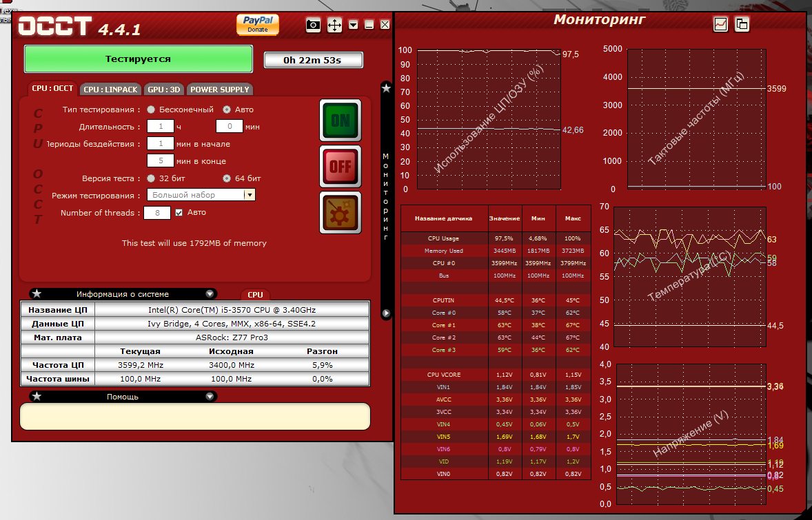This screenshot has height=520, width=812.
Task: Take a screenshot with the camera icon
Action: [x=313, y=25]
